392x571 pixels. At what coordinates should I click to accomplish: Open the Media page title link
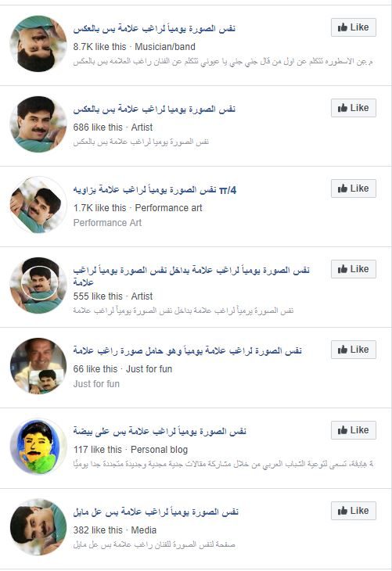tap(156, 512)
